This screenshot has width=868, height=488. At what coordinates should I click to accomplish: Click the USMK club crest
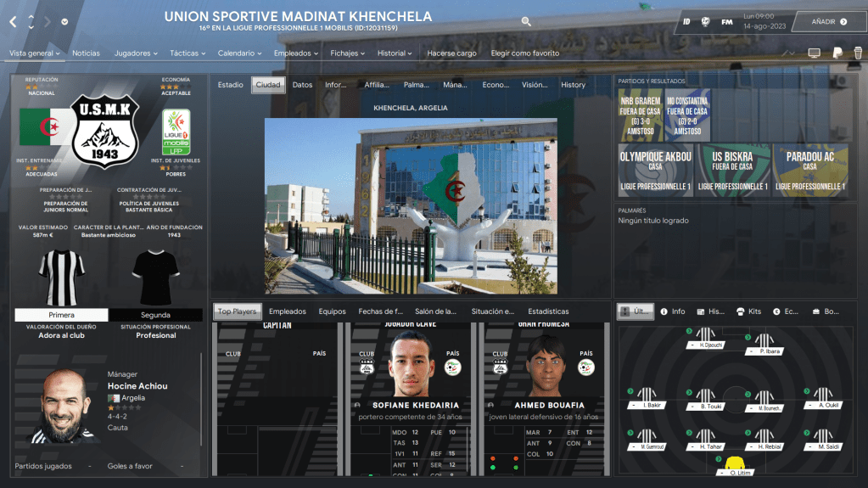(104, 132)
